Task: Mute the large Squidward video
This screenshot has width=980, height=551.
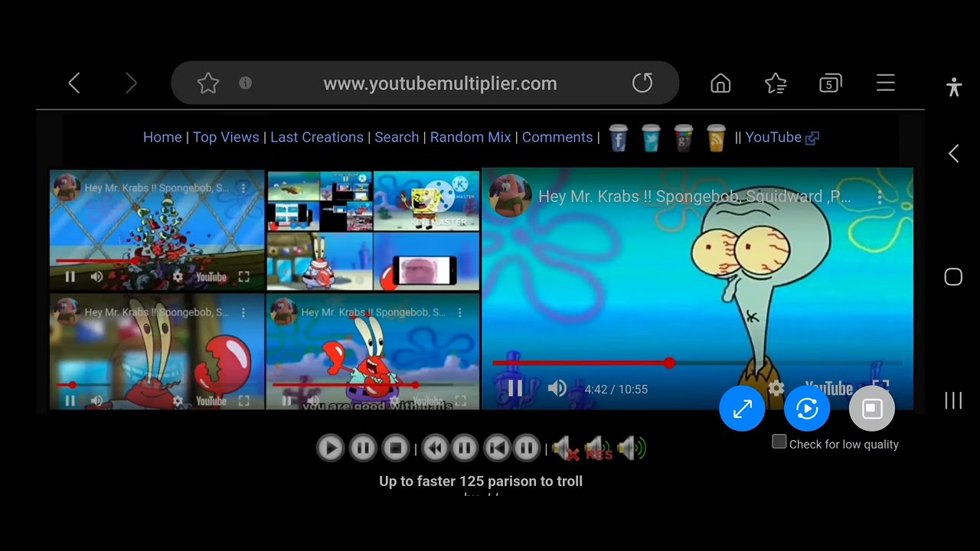Action: (557, 389)
